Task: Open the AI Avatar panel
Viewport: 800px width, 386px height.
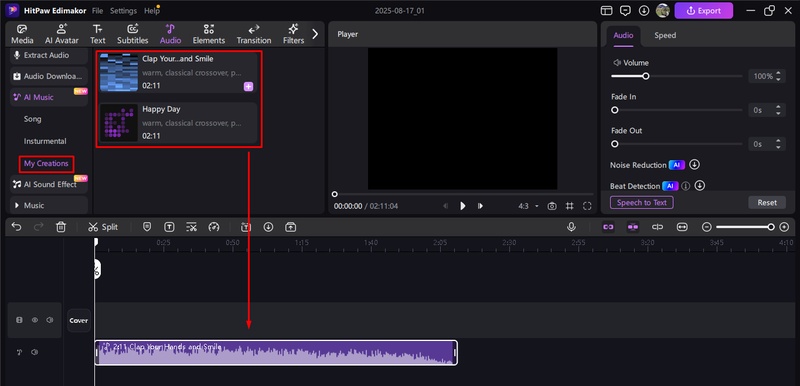Action: pyautogui.click(x=62, y=34)
